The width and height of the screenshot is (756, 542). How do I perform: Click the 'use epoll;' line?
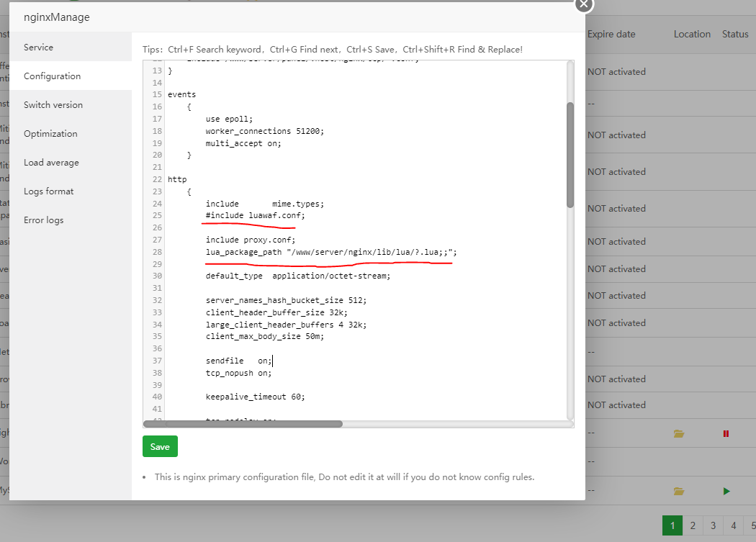click(x=229, y=119)
